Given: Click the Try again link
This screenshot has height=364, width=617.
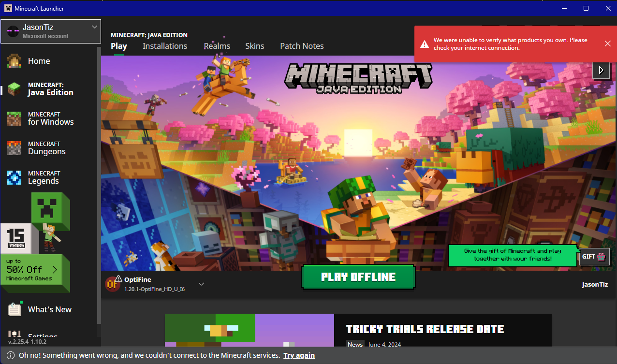Looking at the screenshot, I should pyautogui.click(x=299, y=355).
